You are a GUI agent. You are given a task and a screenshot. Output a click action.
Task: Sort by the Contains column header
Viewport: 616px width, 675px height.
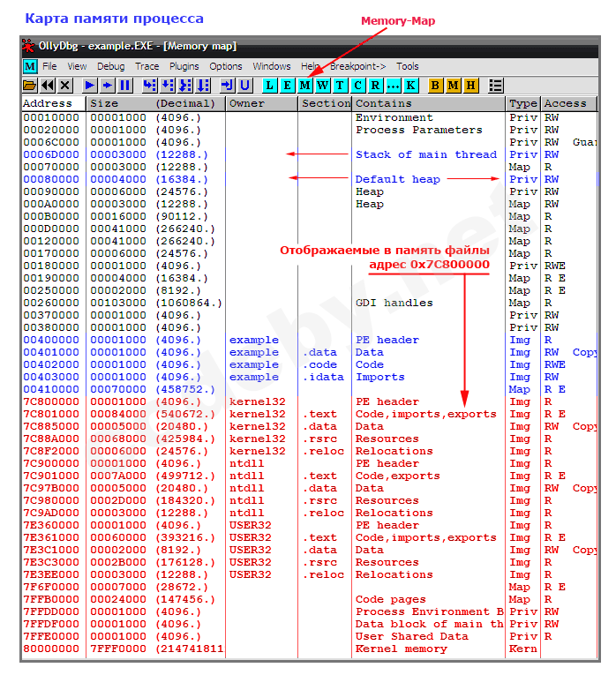click(x=429, y=103)
